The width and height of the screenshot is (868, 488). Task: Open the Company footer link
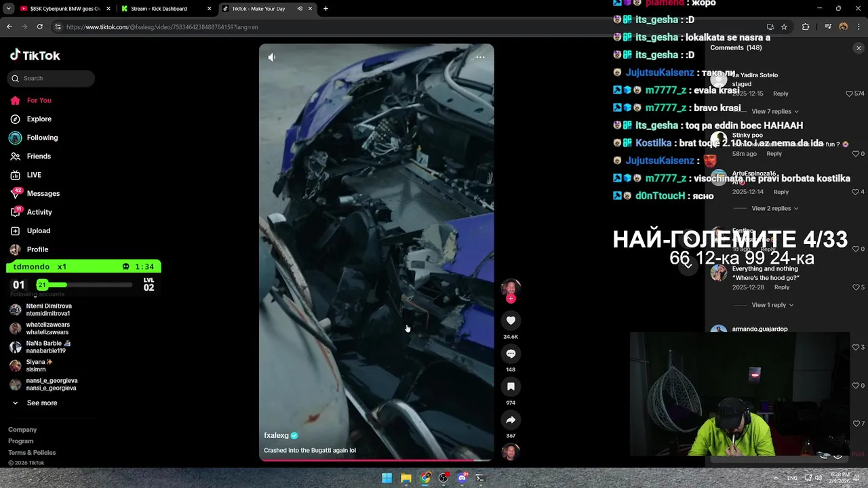pyautogui.click(x=22, y=430)
